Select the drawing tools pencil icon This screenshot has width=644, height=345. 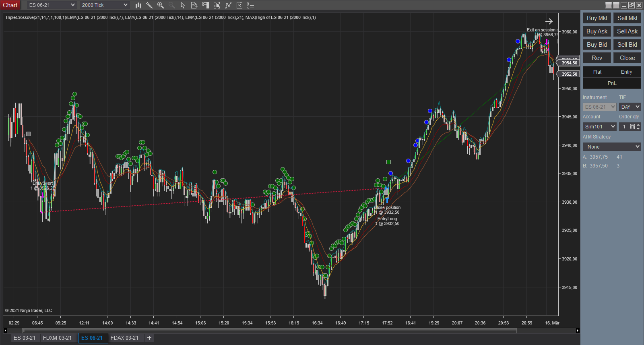click(149, 5)
